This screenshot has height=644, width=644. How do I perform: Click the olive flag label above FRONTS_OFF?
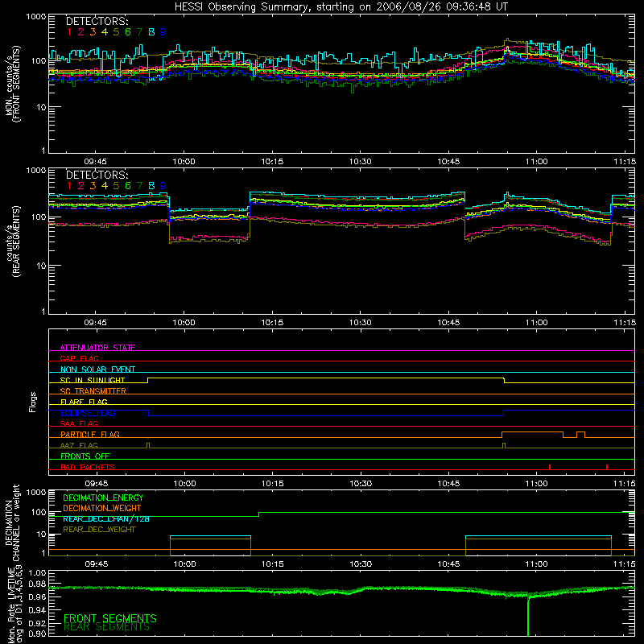[x=79, y=445]
